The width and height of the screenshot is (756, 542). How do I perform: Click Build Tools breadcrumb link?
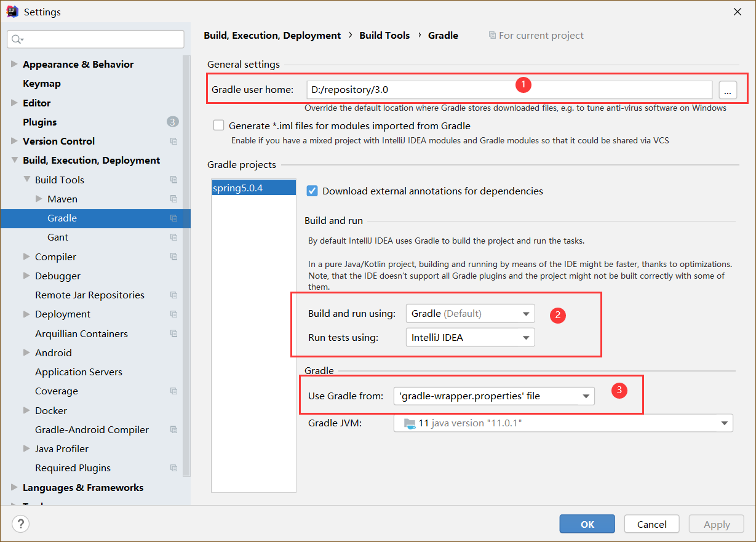(384, 35)
